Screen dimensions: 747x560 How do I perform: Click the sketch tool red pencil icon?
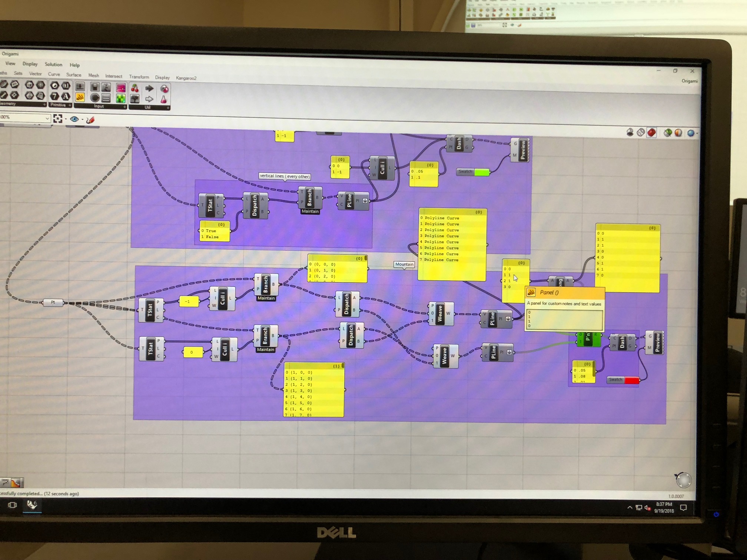[x=90, y=120]
